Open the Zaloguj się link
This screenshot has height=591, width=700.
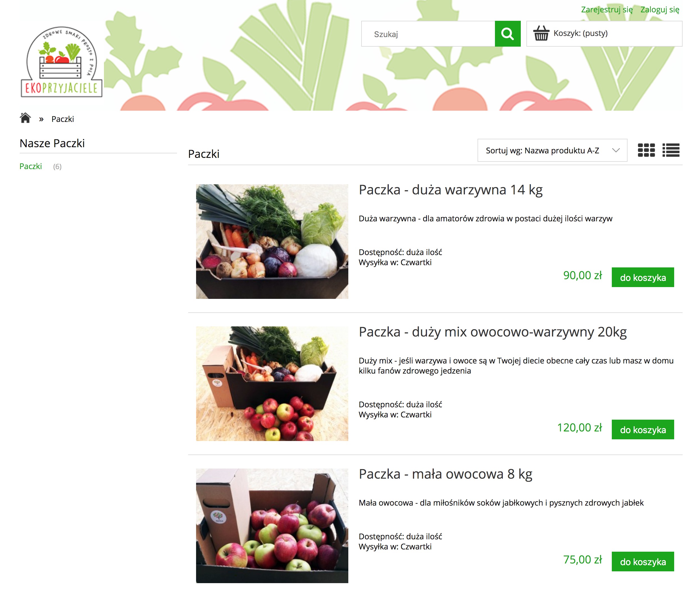pos(660,10)
